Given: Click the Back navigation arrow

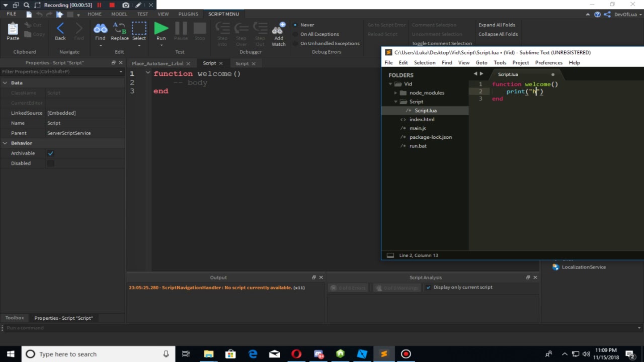Looking at the screenshot, I should [60, 28].
